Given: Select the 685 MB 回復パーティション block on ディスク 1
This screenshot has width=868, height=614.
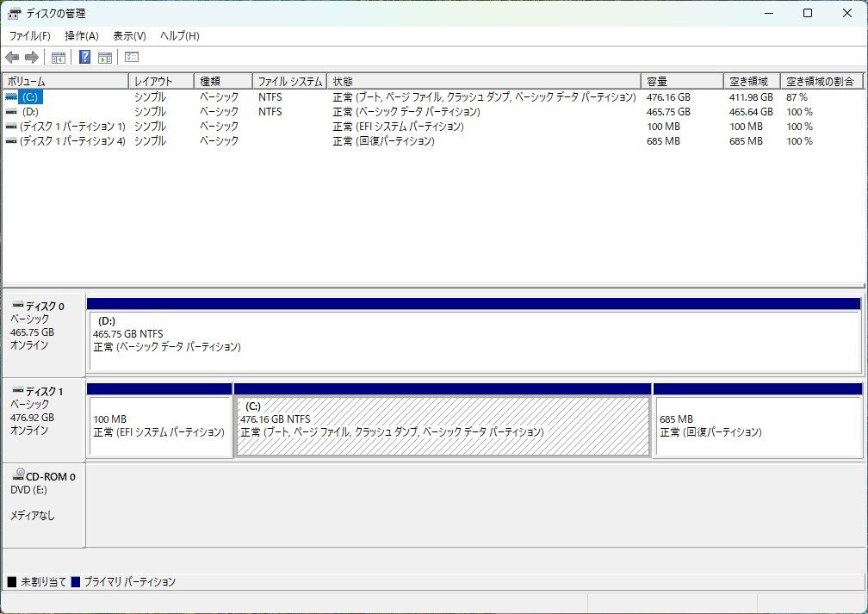Looking at the screenshot, I should (757, 425).
